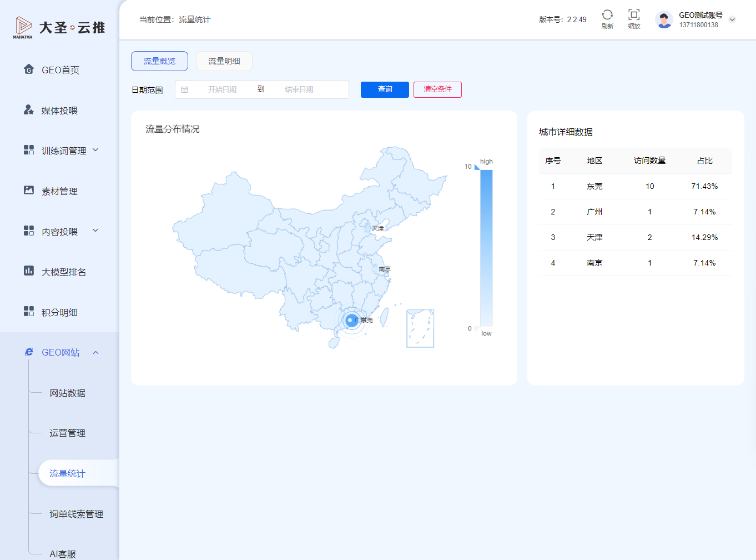The width and height of the screenshot is (756, 560).
Task: Click the 14.29% percentage cell
Action: point(704,237)
